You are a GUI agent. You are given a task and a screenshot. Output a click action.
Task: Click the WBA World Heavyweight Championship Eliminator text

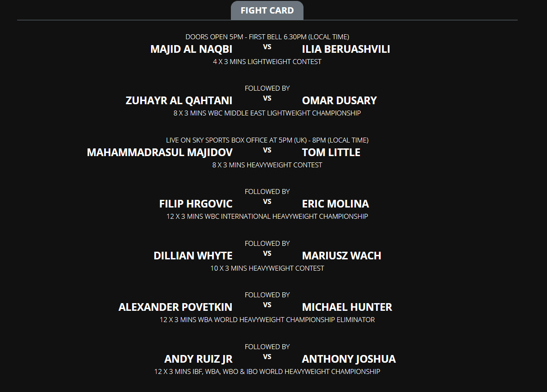[x=267, y=320]
